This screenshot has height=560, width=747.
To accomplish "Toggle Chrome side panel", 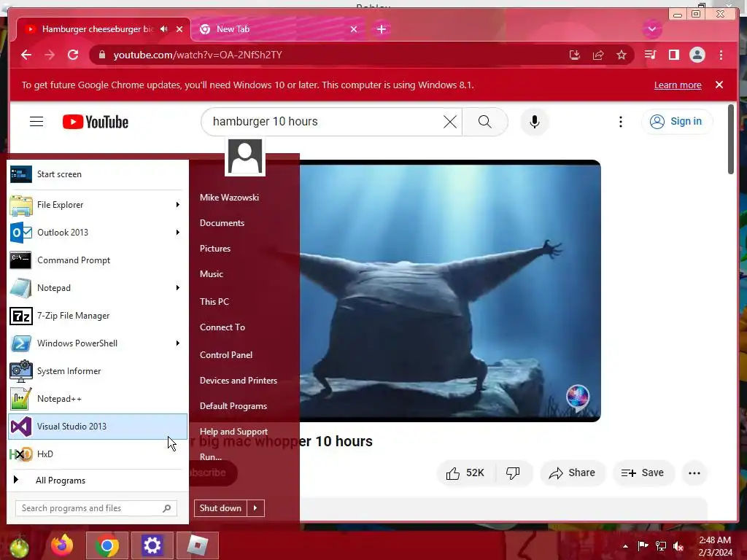I will pos(673,55).
